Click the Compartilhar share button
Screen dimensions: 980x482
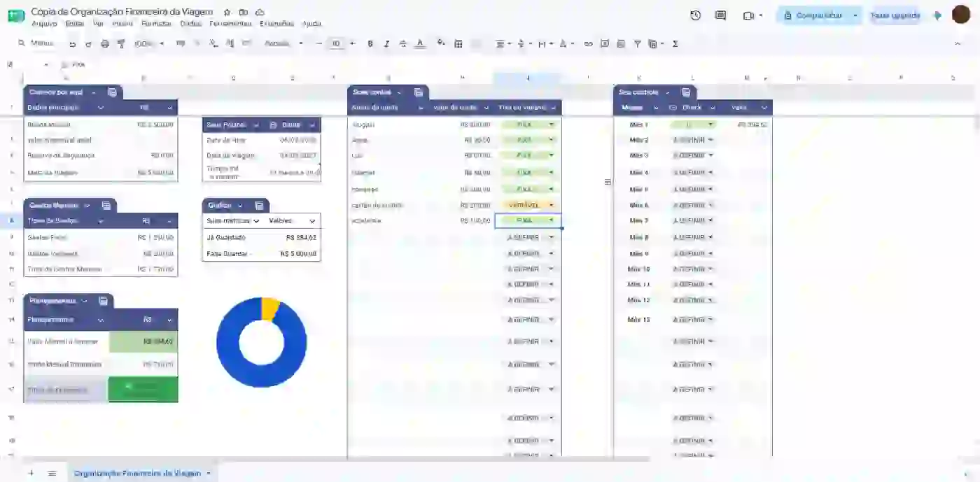tap(813, 15)
